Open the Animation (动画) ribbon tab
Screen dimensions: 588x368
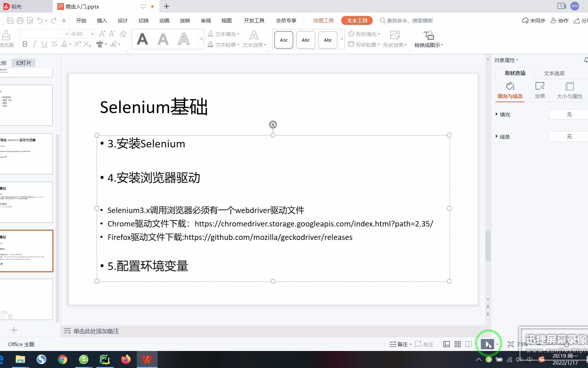pos(164,20)
